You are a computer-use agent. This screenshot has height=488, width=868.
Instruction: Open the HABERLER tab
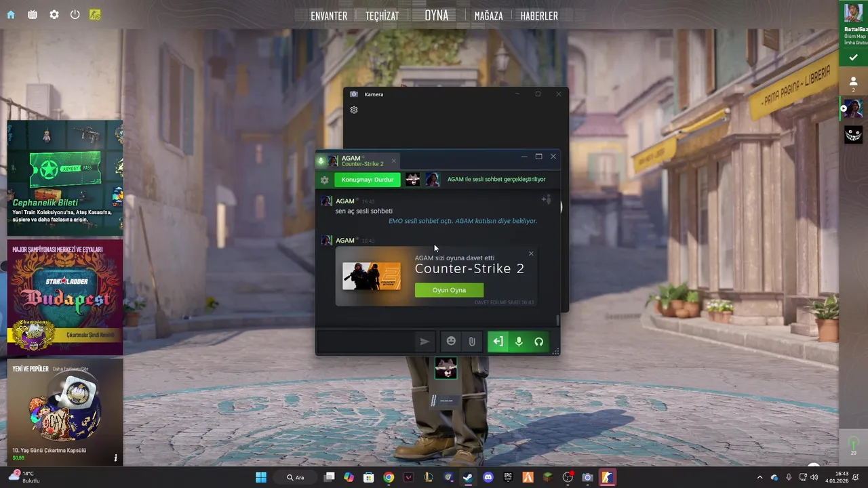539,16
